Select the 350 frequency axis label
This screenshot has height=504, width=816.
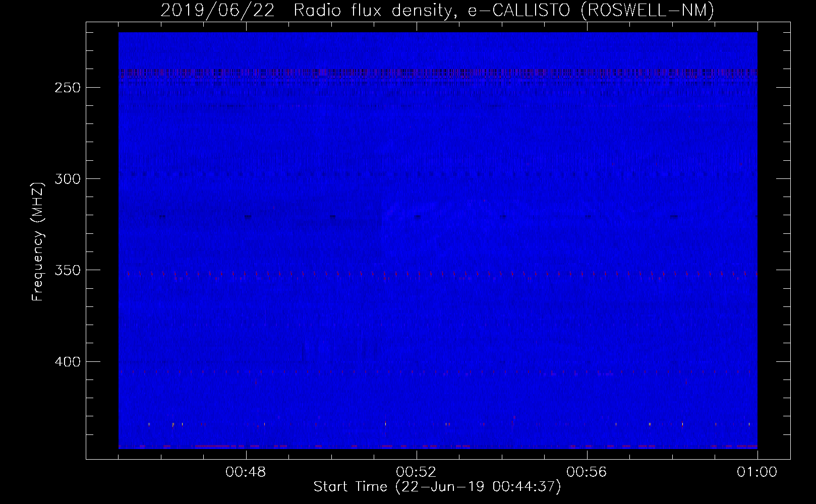pyautogui.click(x=68, y=270)
